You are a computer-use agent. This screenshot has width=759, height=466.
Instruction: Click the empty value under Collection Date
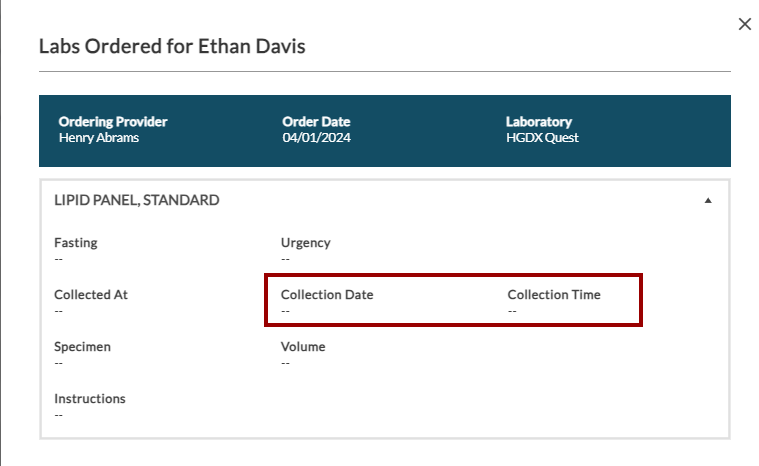point(285,311)
